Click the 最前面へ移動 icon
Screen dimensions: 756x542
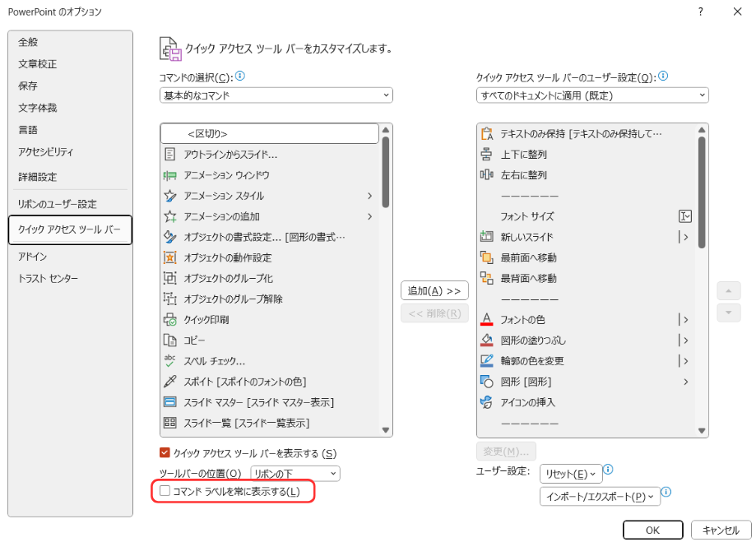[486, 257]
